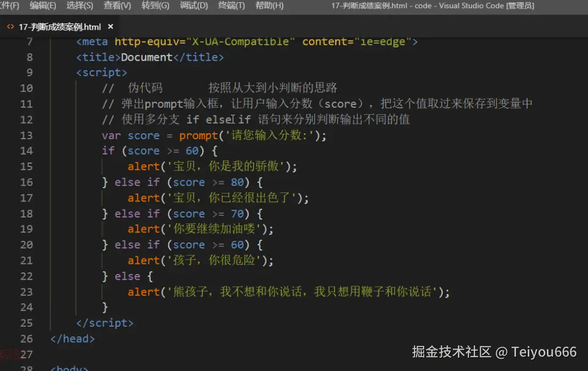Click the final else keyword on line 22
Screen dimensions: 588x371
[x=128, y=276]
